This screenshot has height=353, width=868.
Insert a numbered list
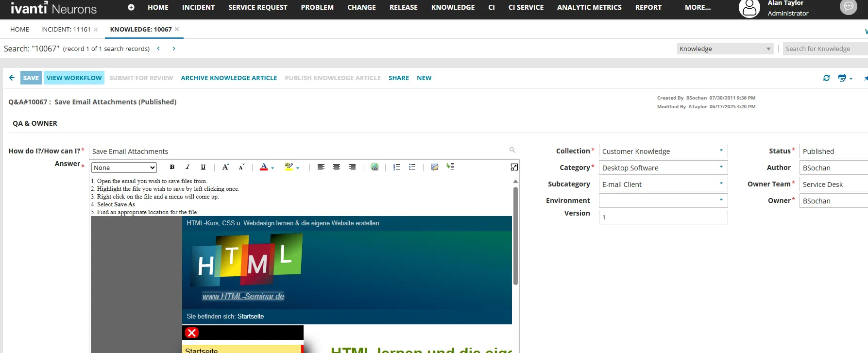[397, 167]
